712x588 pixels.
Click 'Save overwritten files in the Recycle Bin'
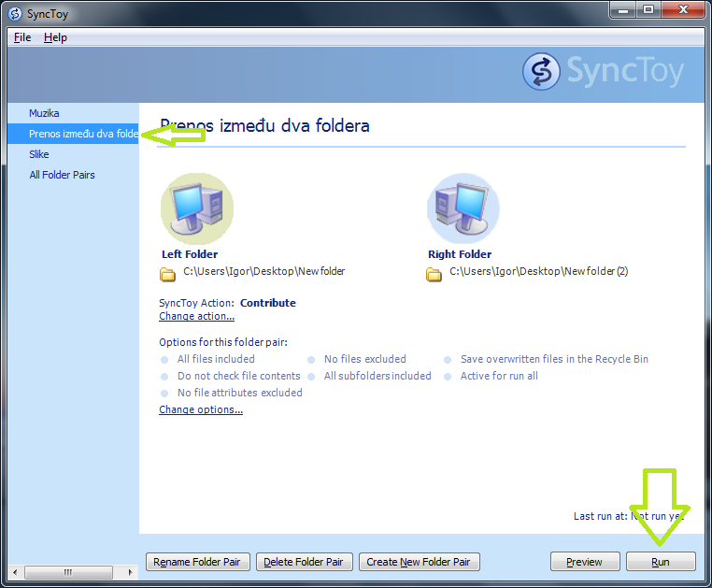(554, 359)
